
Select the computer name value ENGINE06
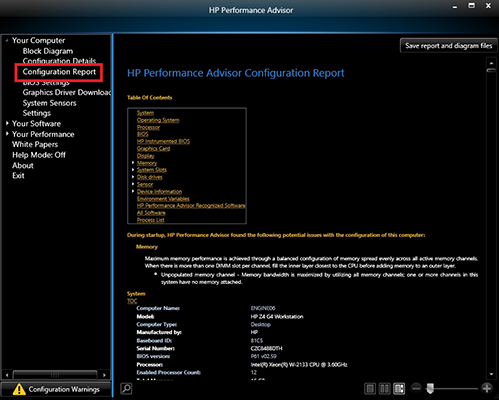coord(263,308)
